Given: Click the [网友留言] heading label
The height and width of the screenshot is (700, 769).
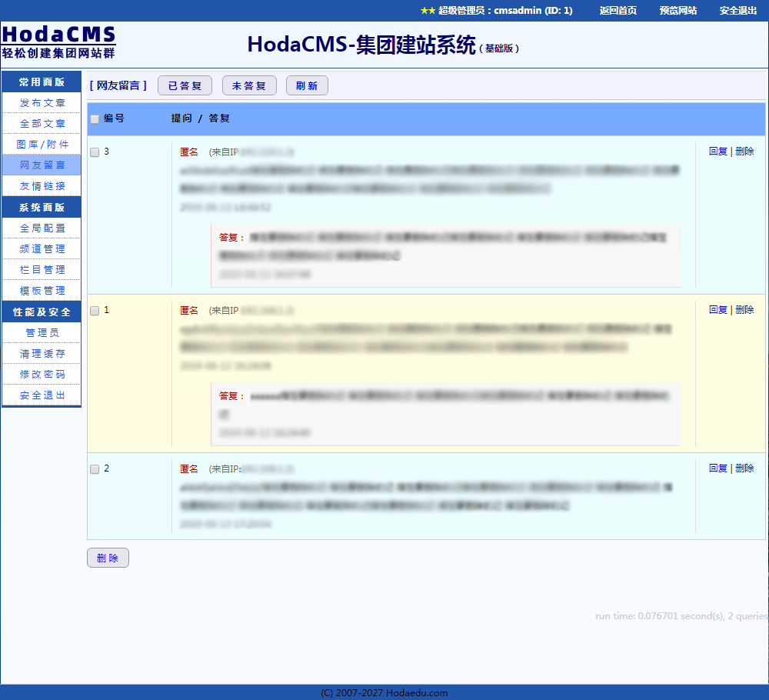Looking at the screenshot, I should [118, 85].
